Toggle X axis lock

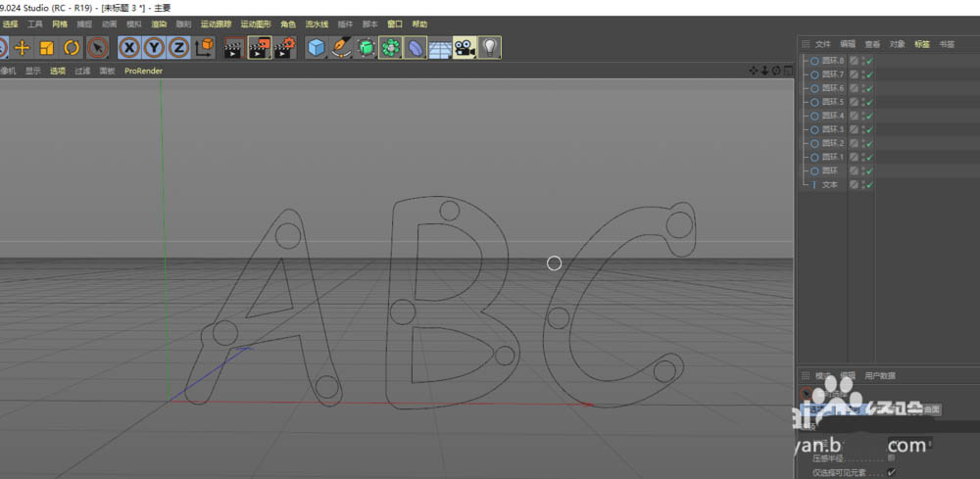point(129,47)
